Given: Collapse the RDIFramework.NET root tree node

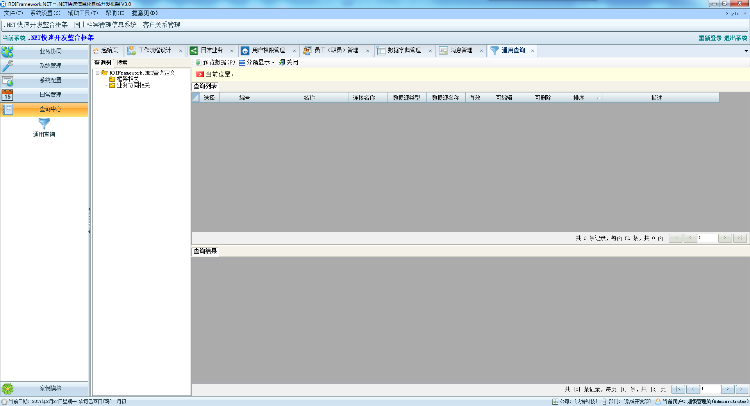Looking at the screenshot, I should [x=98, y=73].
